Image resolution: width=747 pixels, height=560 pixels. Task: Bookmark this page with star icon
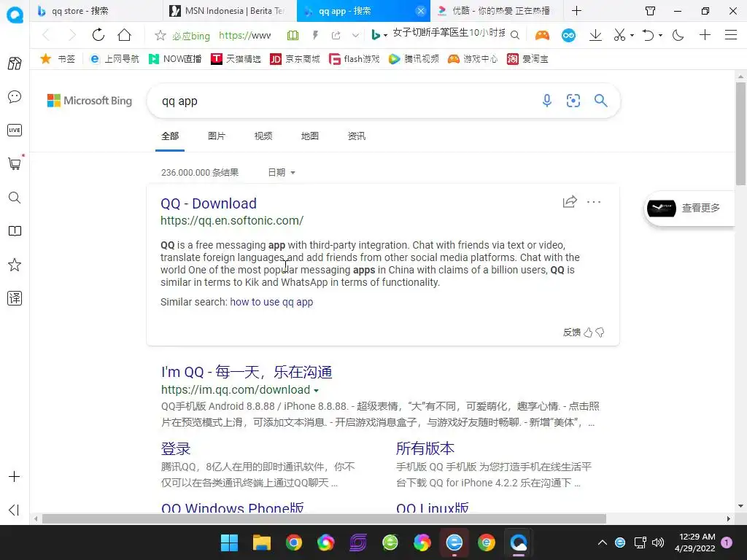point(160,35)
